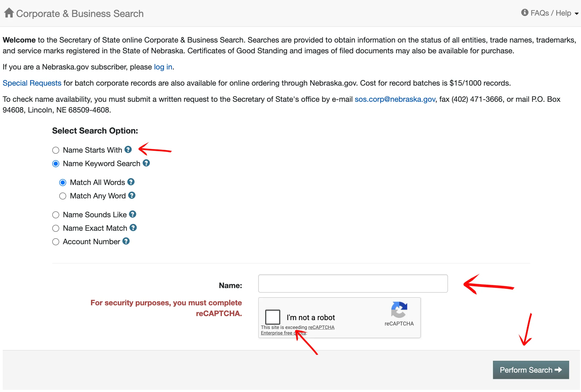
Task: Open help icon for Name Keyword Search
Action: pos(146,163)
